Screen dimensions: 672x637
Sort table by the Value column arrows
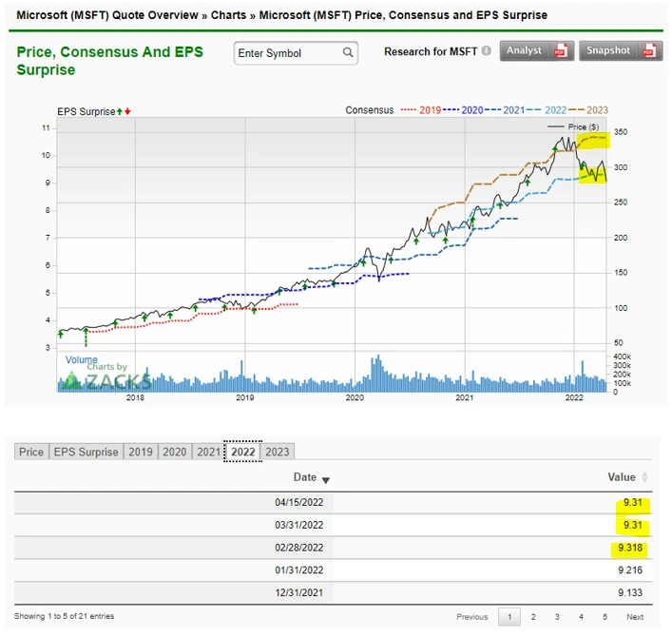tap(644, 477)
